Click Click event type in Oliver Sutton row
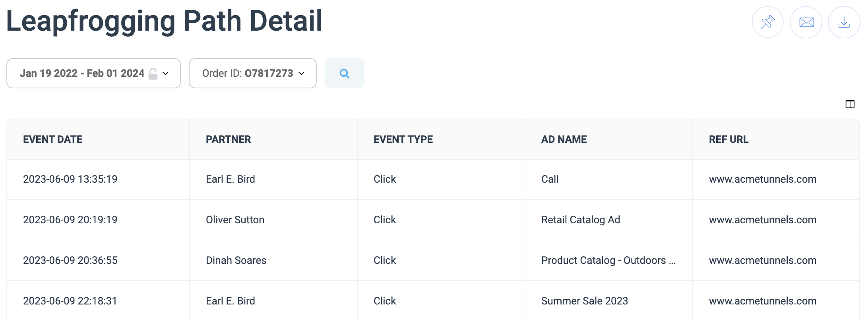Viewport: 868px width, 320px height. pos(385,220)
